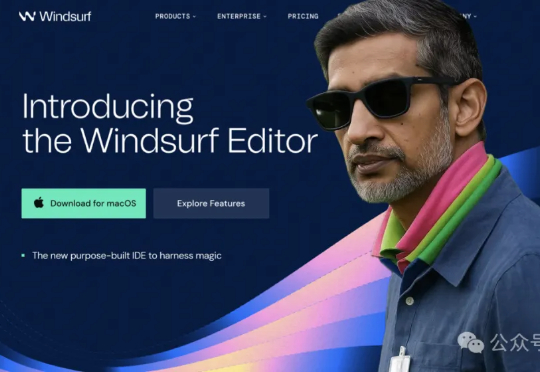Click the Windsurf logo

pos(55,16)
